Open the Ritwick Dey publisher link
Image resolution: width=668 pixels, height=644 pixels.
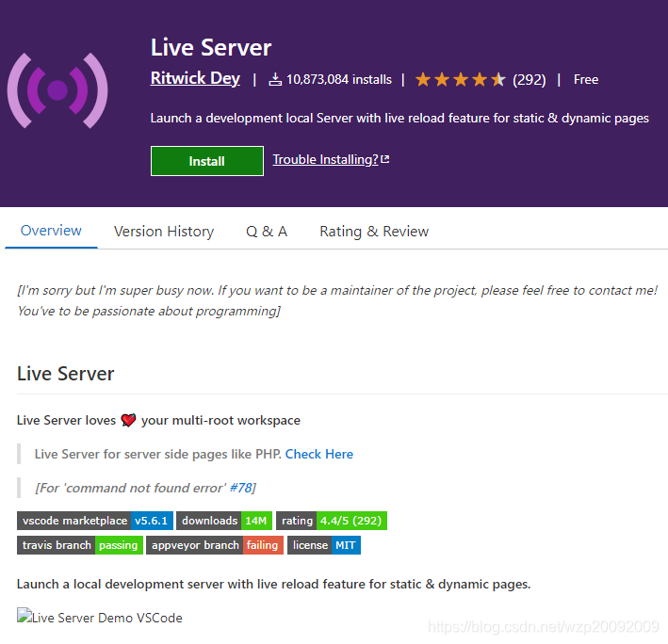[x=195, y=78]
